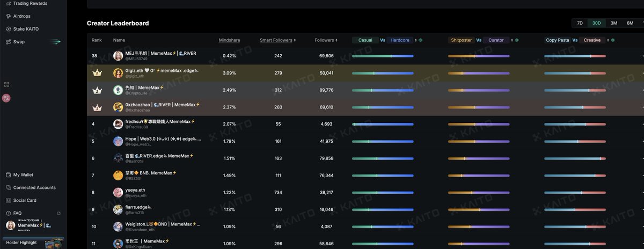Click Weigiston profile avatar
This screenshot has height=249, width=644.
coord(118,226)
